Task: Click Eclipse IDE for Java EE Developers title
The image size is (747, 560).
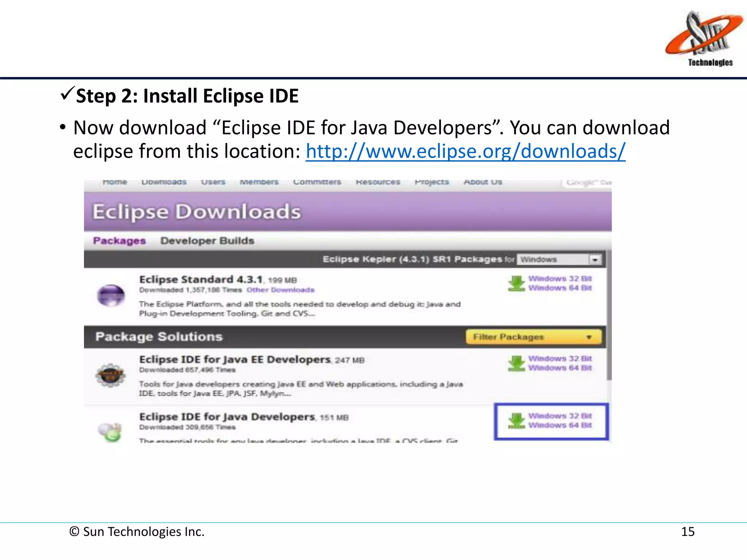Action: (x=235, y=359)
